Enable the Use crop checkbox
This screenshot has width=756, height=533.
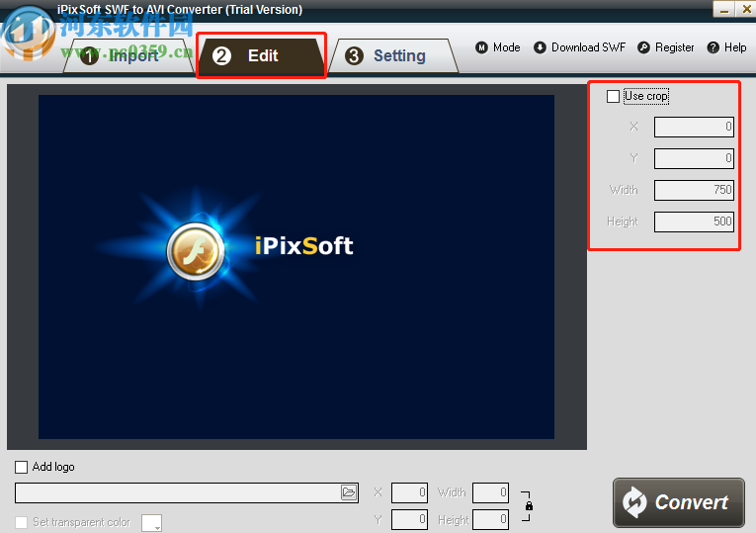click(613, 96)
